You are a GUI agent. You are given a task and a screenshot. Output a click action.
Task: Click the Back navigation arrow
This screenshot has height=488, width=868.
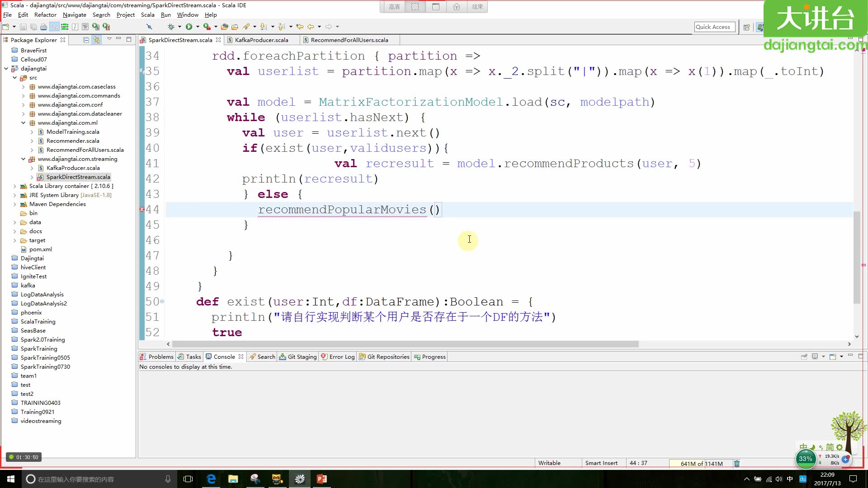click(x=311, y=27)
